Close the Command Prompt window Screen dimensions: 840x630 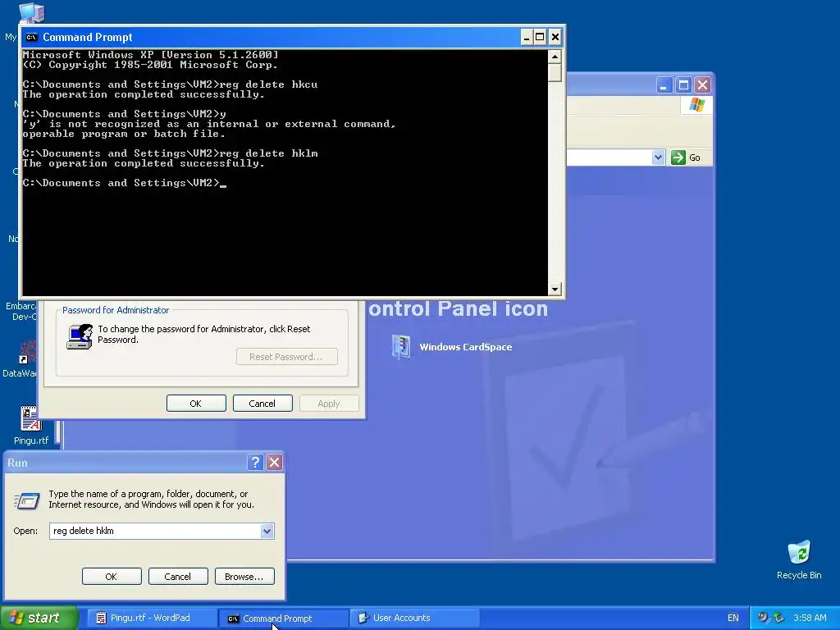[555, 37]
